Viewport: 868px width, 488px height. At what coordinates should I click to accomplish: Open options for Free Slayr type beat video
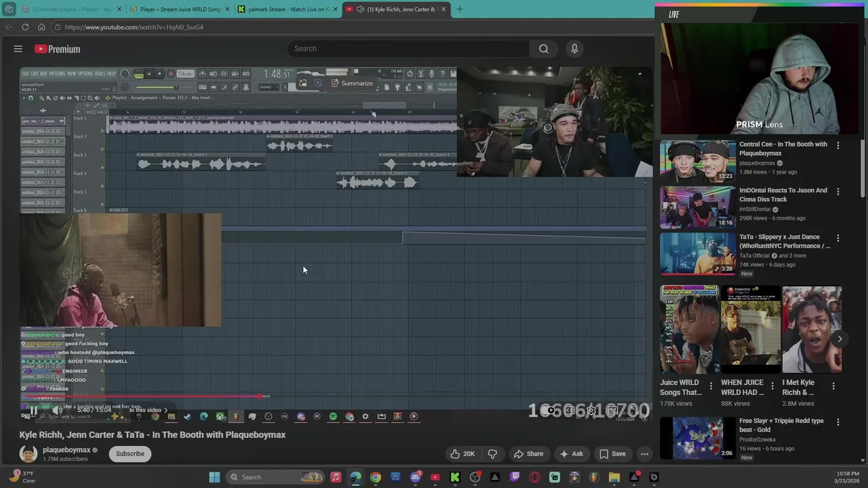(x=838, y=422)
